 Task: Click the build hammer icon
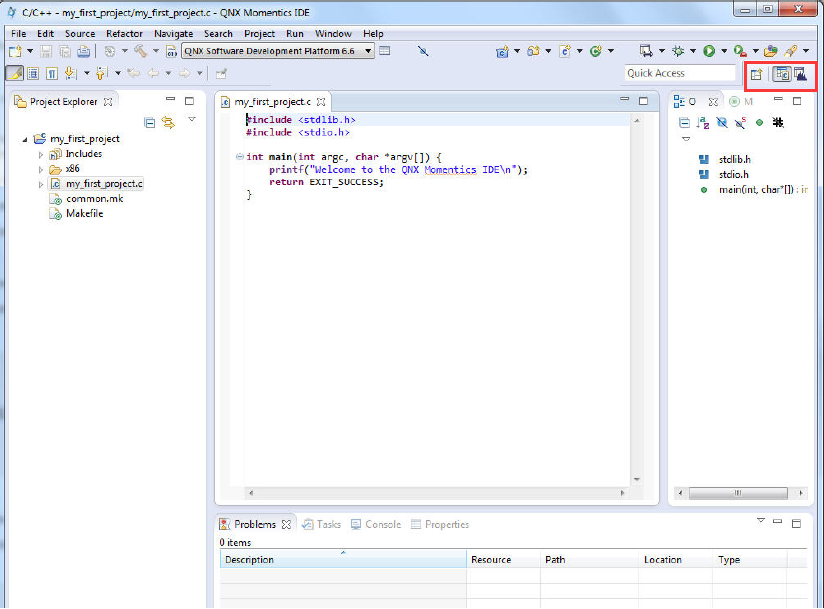pos(140,51)
